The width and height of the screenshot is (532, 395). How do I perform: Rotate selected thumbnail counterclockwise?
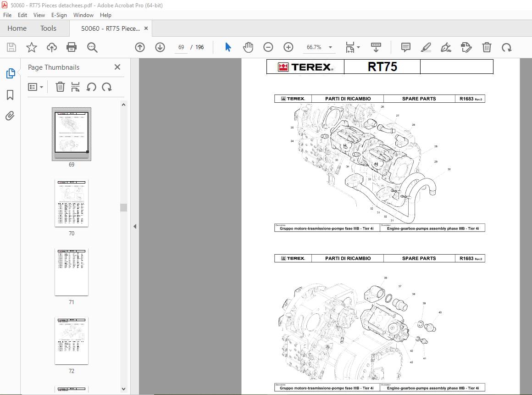tap(91, 87)
